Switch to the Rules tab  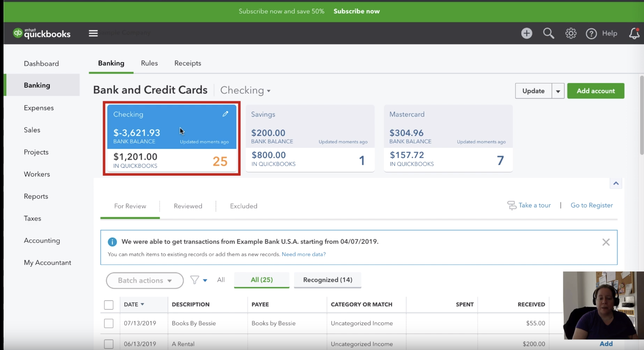click(149, 63)
